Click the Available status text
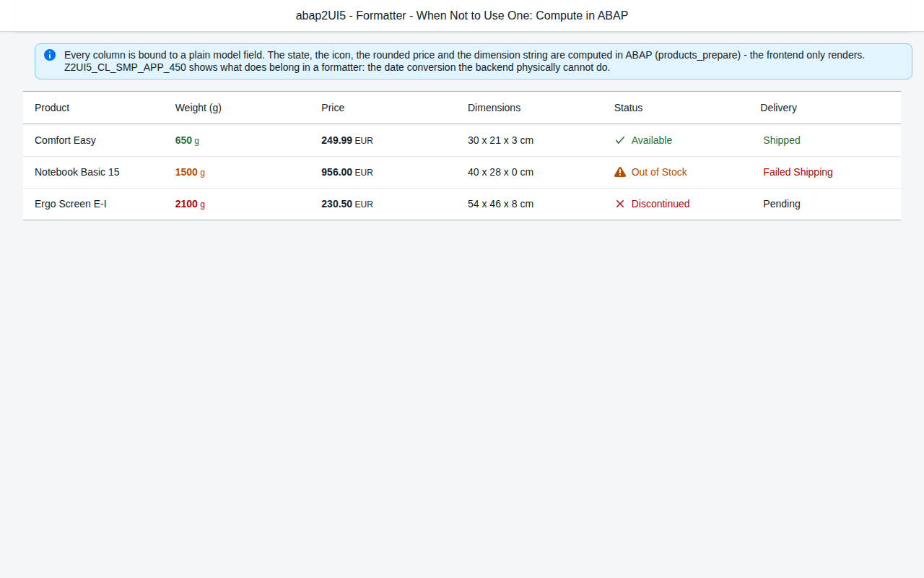The width and height of the screenshot is (924, 578). (x=652, y=140)
